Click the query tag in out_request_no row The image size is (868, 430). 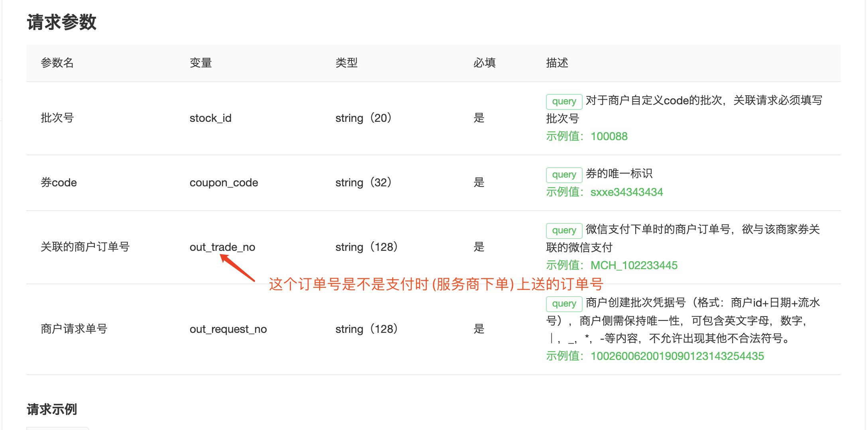(x=564, y=303)
